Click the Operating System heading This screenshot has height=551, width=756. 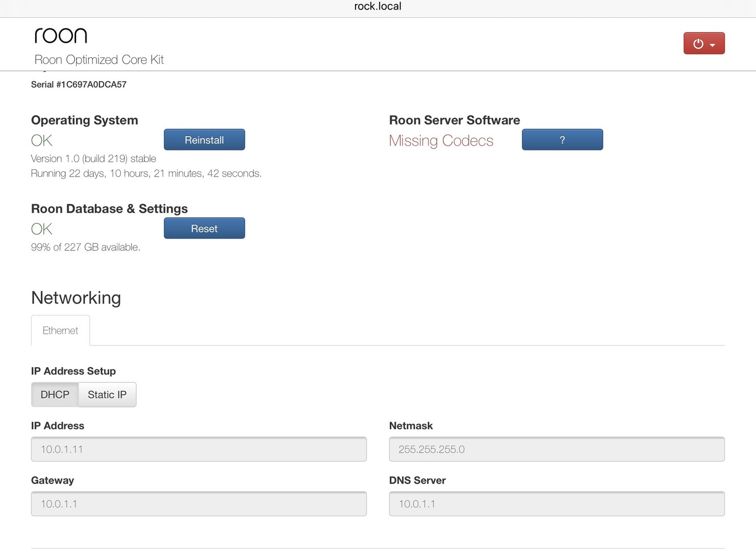[85, 120]
